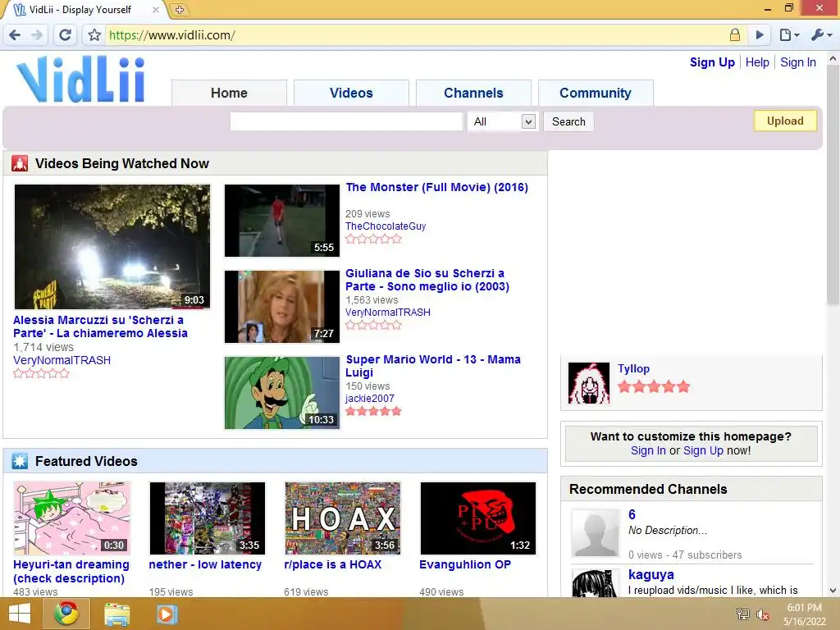This screenshot has width=840, height=630.
Task: Open the Help link
Action: point(757,62)
